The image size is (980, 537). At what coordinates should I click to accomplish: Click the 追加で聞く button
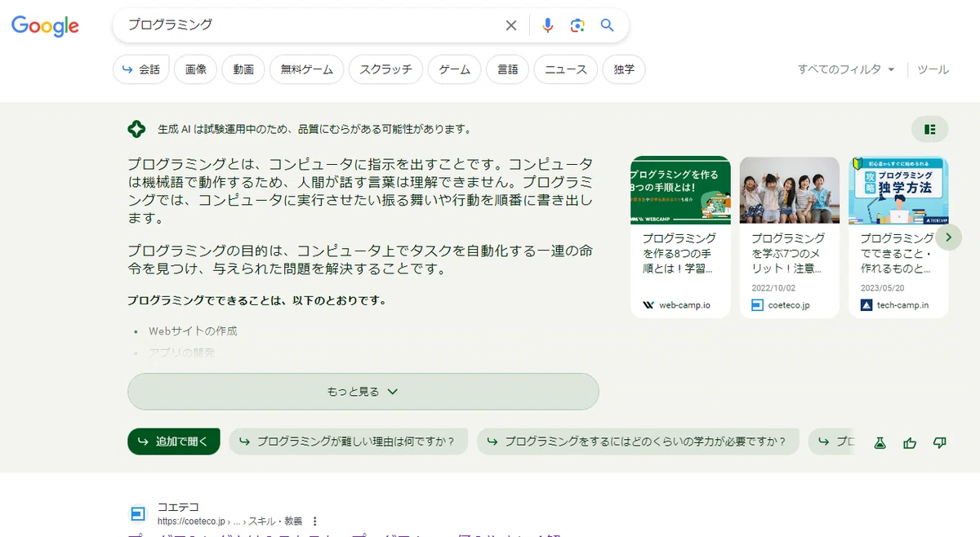[174, 442]
